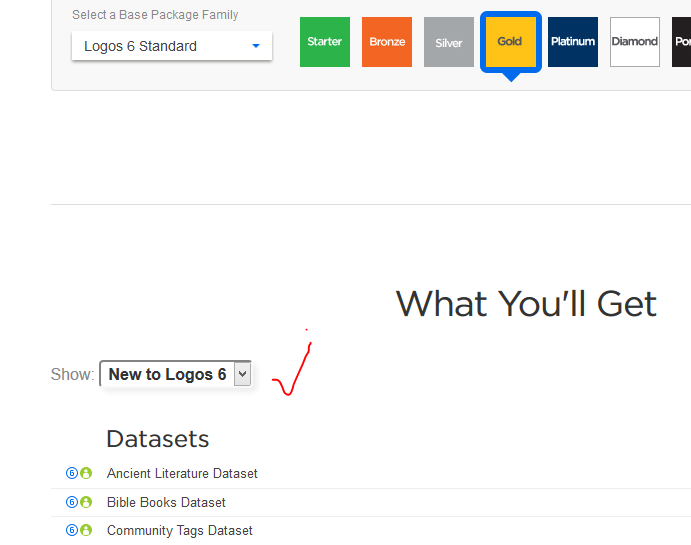This screenshot has width=691, height=545.
Task: Click green user icon beside Ancient Literature Dataset
Action: 86,473
